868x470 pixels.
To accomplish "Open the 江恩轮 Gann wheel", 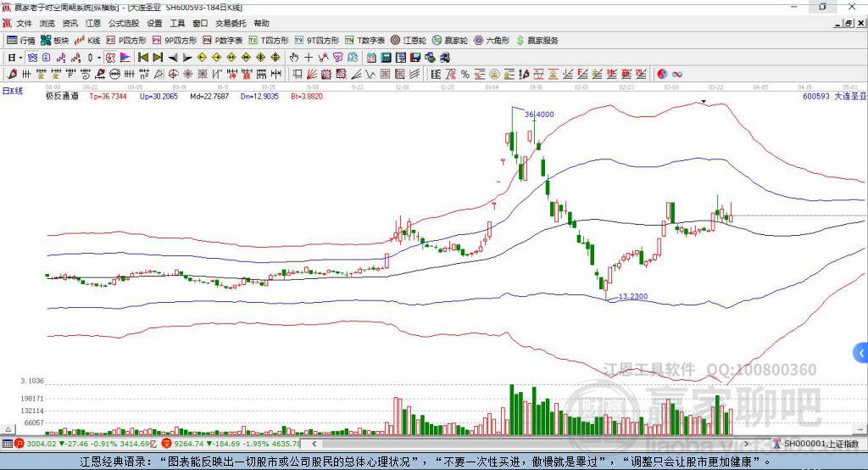I will (409, 41).
